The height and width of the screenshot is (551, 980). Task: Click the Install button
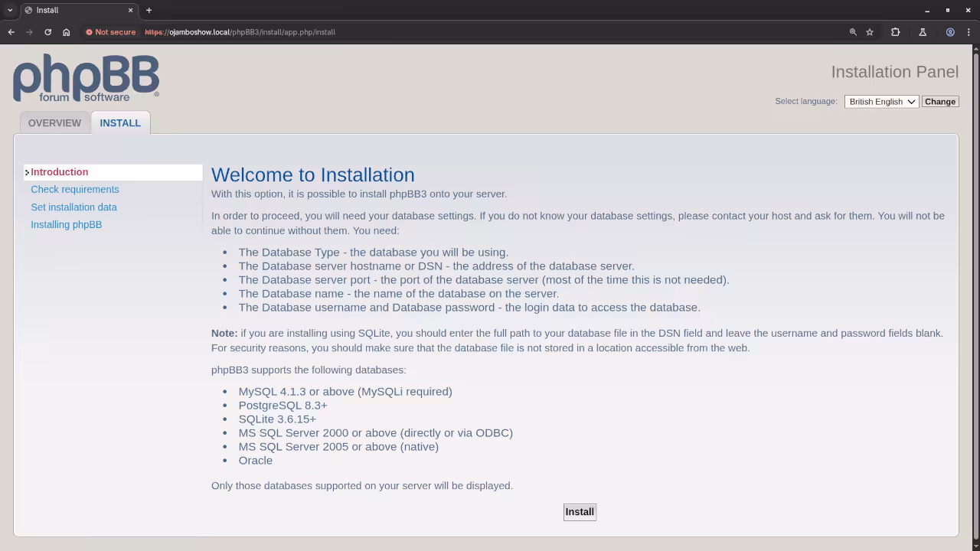(580, 512)
